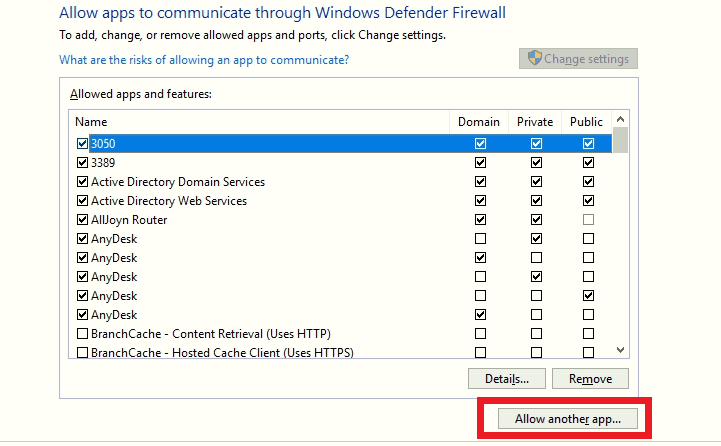The width and height of the screenshot is (721, 446).
Task: Click the Domain column header
Action: point(478,122)
